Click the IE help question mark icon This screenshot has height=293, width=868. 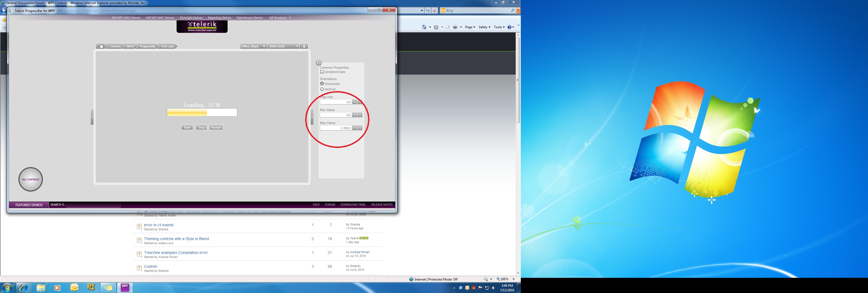coord(509,27)
